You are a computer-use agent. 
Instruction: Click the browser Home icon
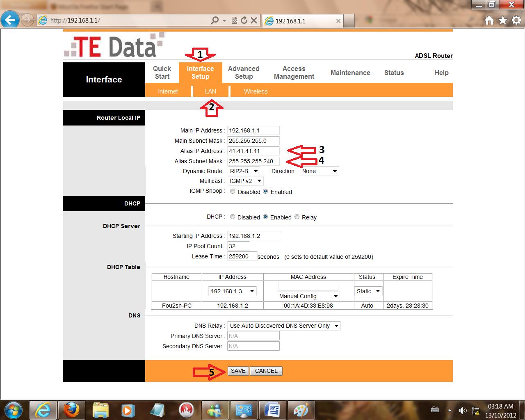489,20
